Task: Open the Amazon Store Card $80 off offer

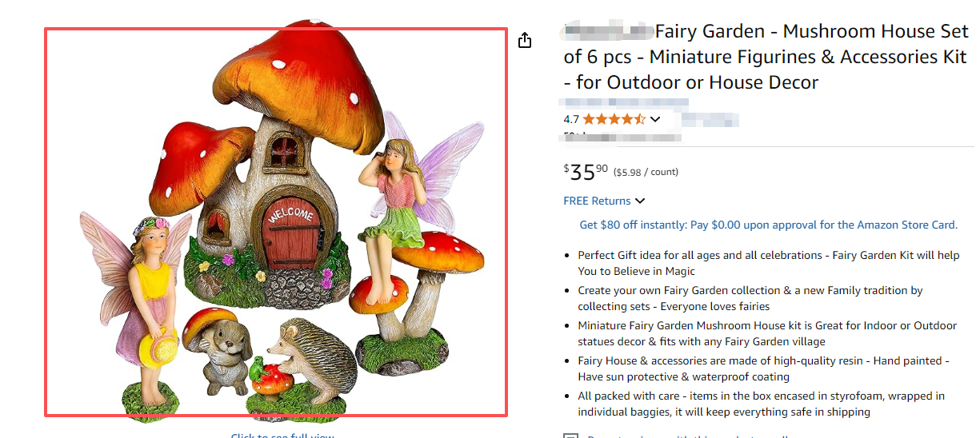Action: pyautogui.click(x=768, y=225)
